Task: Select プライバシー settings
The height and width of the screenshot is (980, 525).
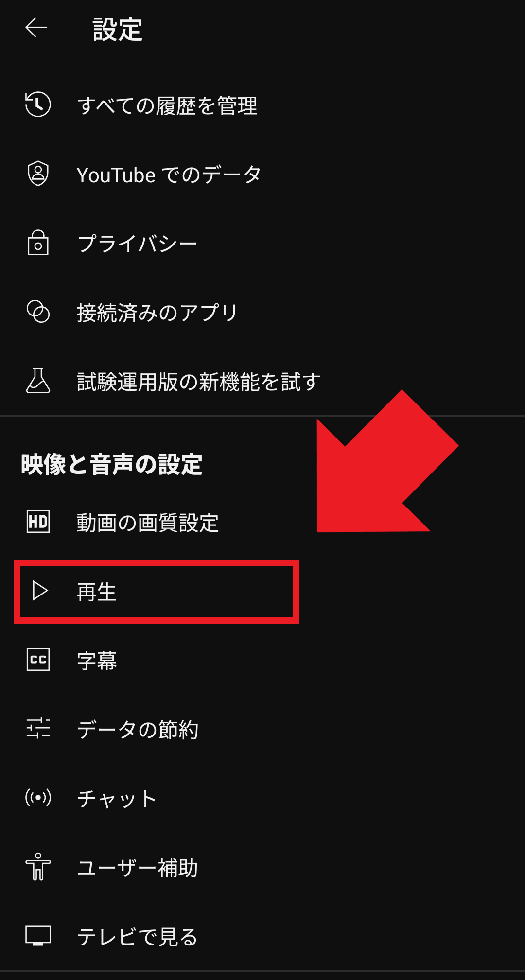Action: (x=262, y=243)
